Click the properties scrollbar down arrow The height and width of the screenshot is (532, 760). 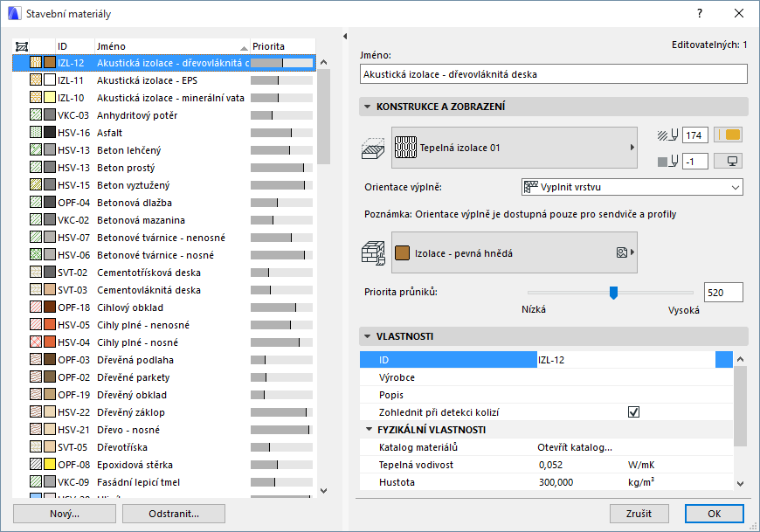click(740, 483)
